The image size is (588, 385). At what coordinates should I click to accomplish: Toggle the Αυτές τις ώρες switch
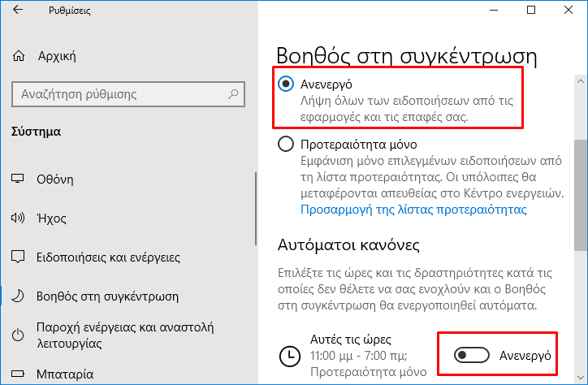[x=472, y=355]
